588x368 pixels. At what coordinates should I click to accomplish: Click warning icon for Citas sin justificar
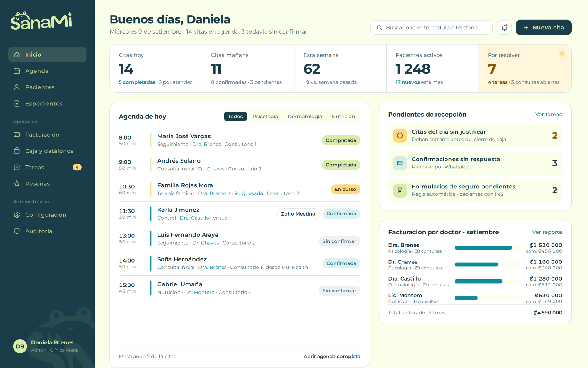point(400,135)
